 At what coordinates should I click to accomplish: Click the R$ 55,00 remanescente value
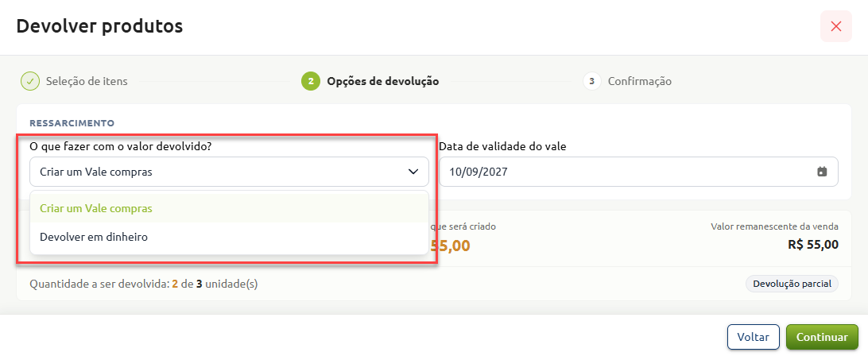pyautogui.click(x=813, y=245)
